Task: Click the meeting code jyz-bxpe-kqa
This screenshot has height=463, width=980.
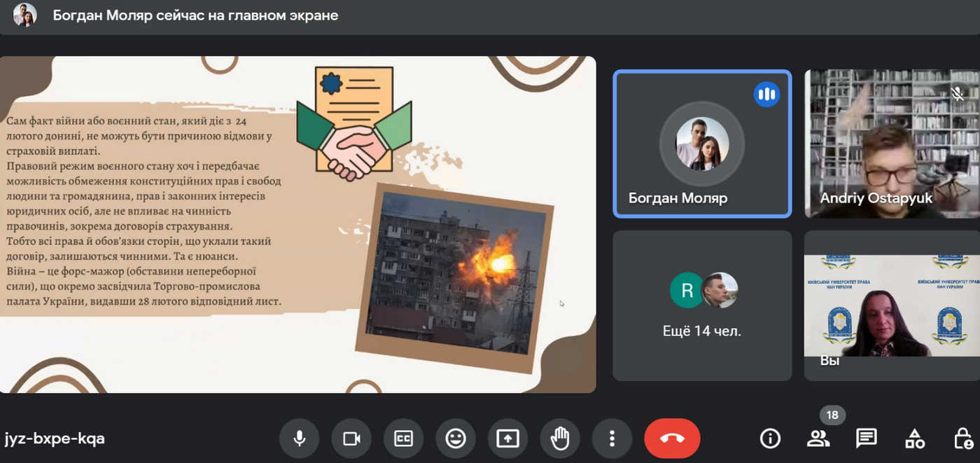Action: 55,439
